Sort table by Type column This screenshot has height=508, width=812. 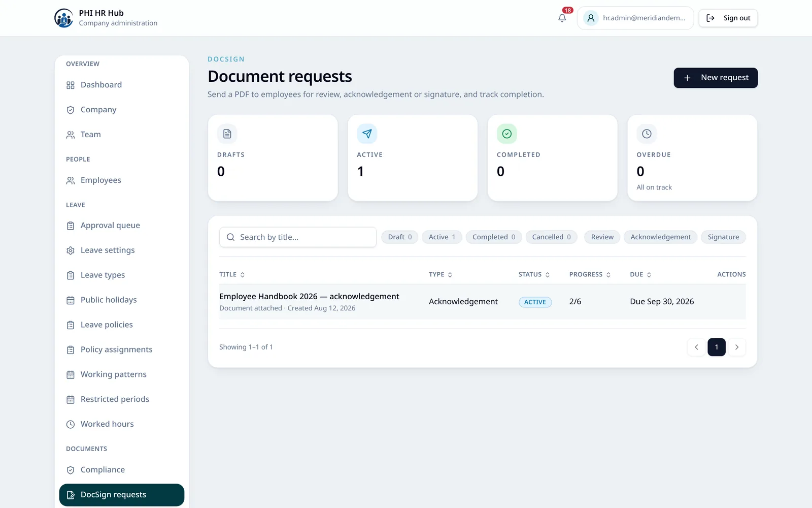441,274
